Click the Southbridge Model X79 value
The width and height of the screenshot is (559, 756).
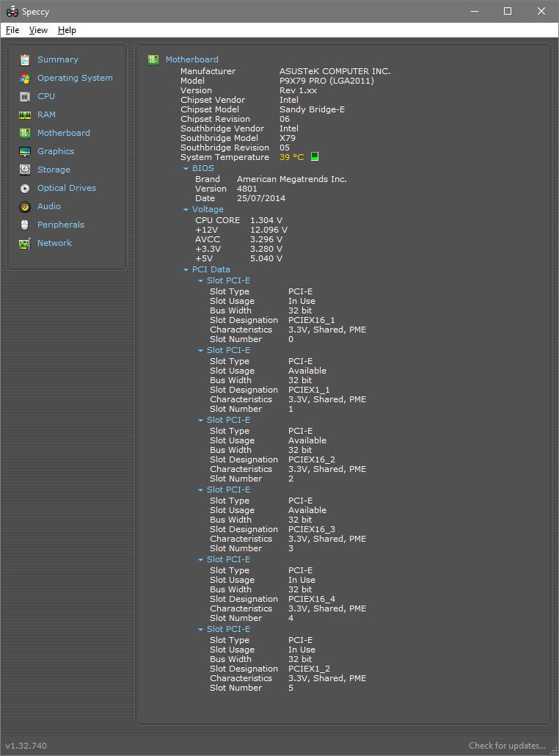288,138
